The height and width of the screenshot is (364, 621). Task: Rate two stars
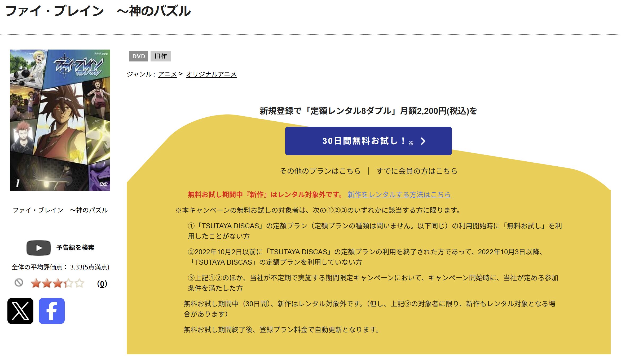(47, 283)
